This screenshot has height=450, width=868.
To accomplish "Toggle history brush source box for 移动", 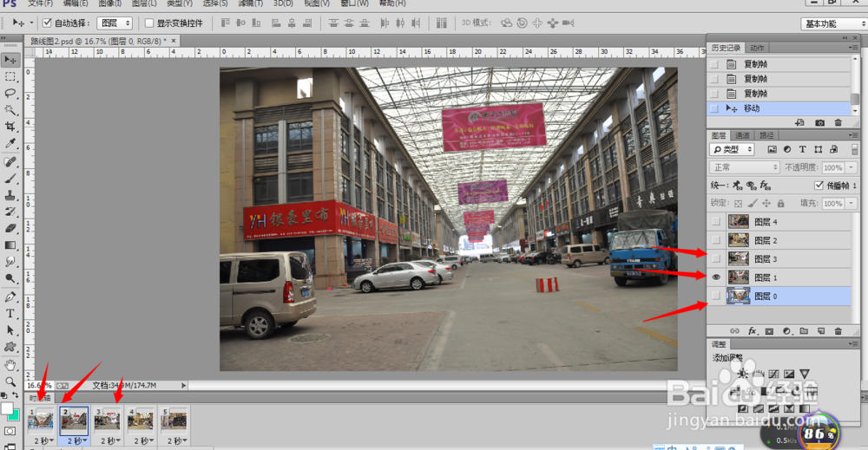I will point(714,108).
